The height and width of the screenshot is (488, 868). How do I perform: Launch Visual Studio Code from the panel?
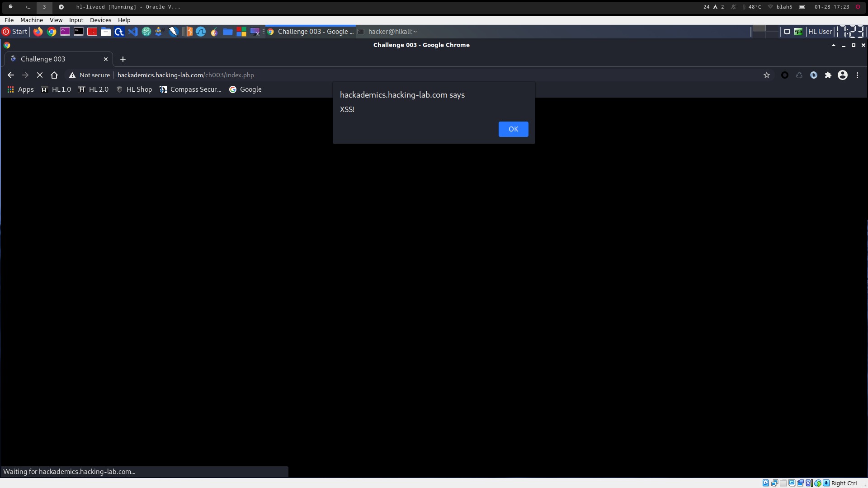132,32
